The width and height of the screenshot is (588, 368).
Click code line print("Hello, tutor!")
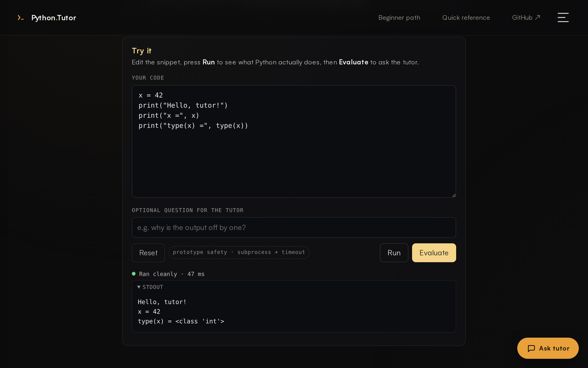[x=183, y=105]
